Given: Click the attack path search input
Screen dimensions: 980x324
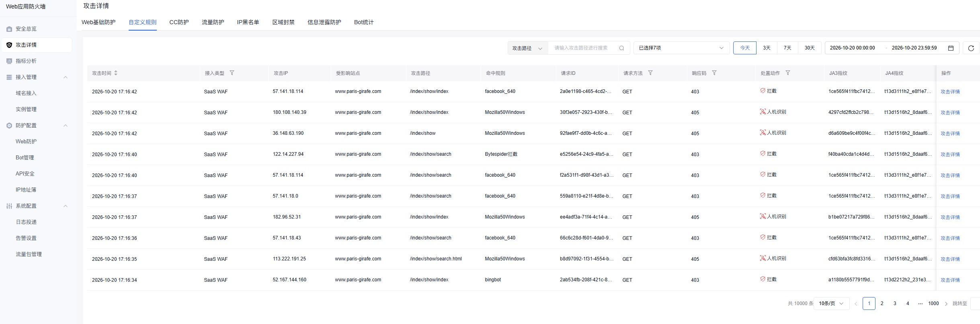Looking at the screenshot, I should 583,48.
